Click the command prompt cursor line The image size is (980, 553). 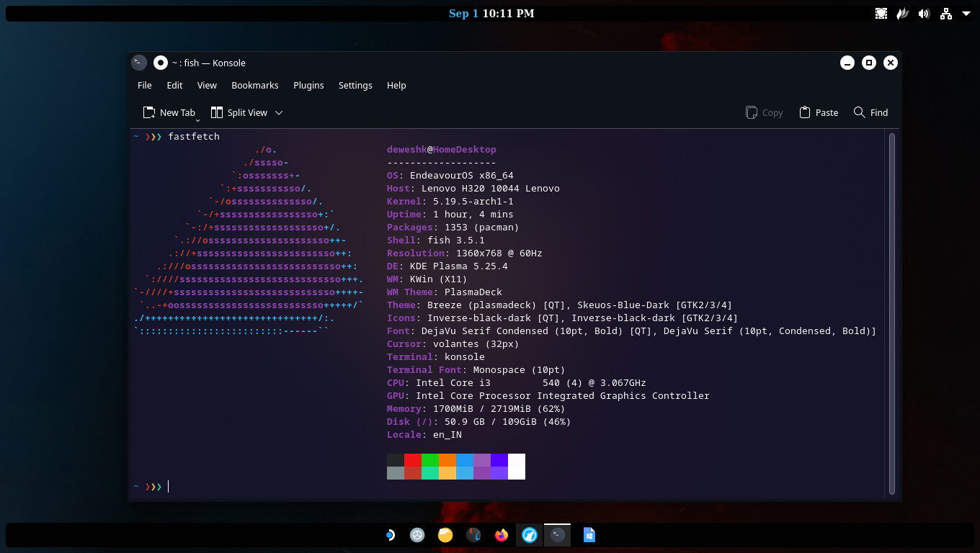click(x=169, y=487)
